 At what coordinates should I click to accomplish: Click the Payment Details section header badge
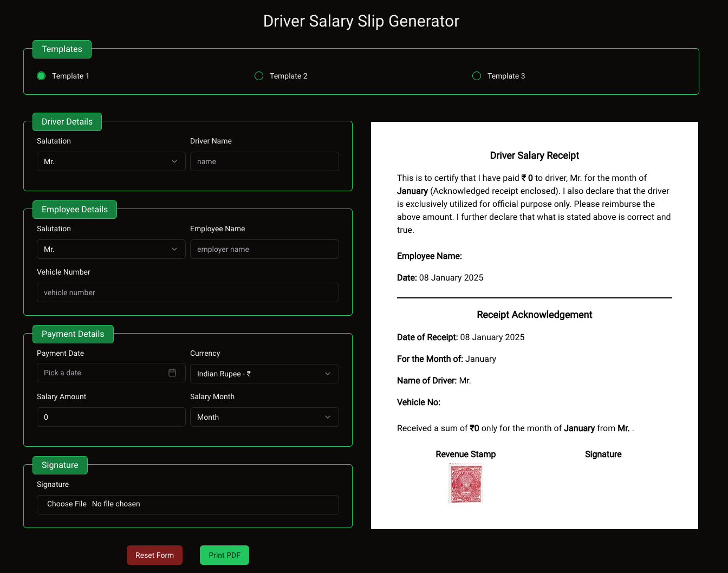coord(73,334)
